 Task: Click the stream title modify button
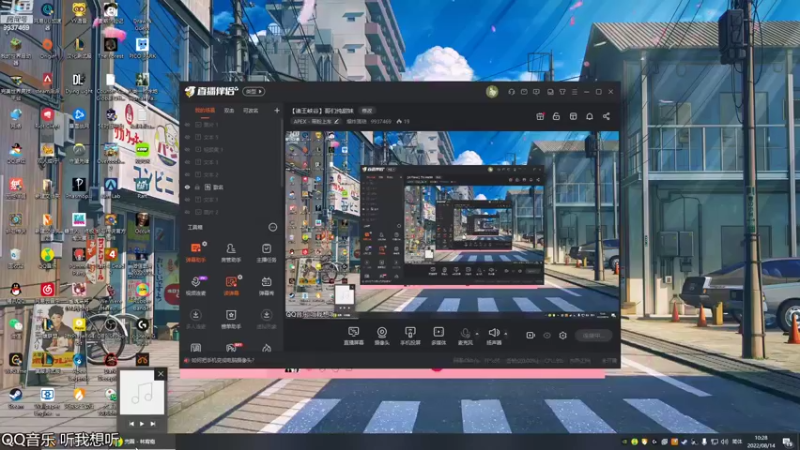tap(367, 111)
